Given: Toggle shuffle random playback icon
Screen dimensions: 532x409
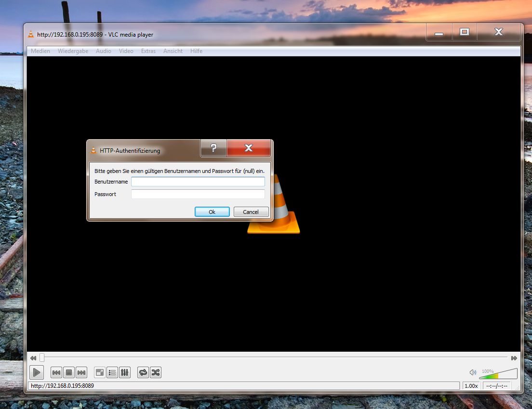Looking at the screenshot, I should [x=156, y=372].
